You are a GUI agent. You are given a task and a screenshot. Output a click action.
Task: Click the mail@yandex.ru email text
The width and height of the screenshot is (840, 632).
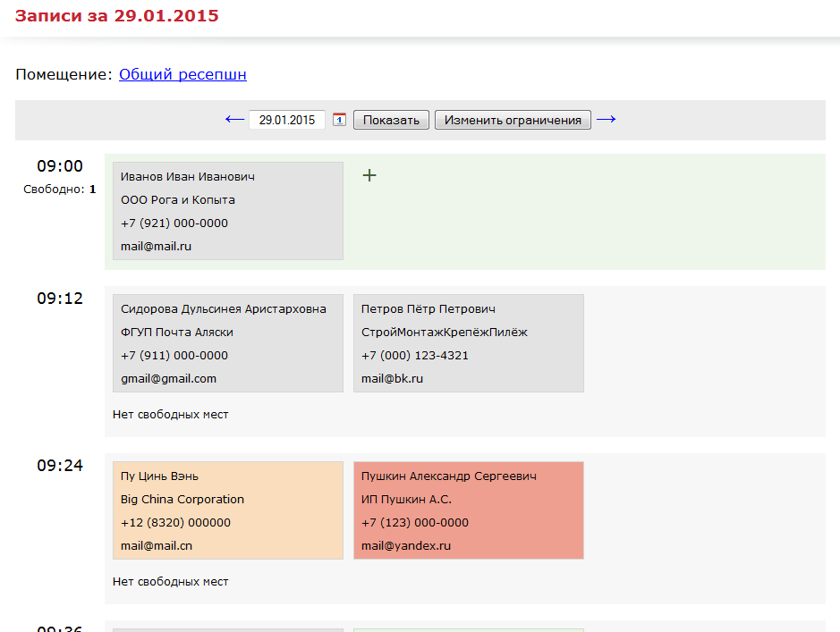pyautogui.click(x=405, y=545)
